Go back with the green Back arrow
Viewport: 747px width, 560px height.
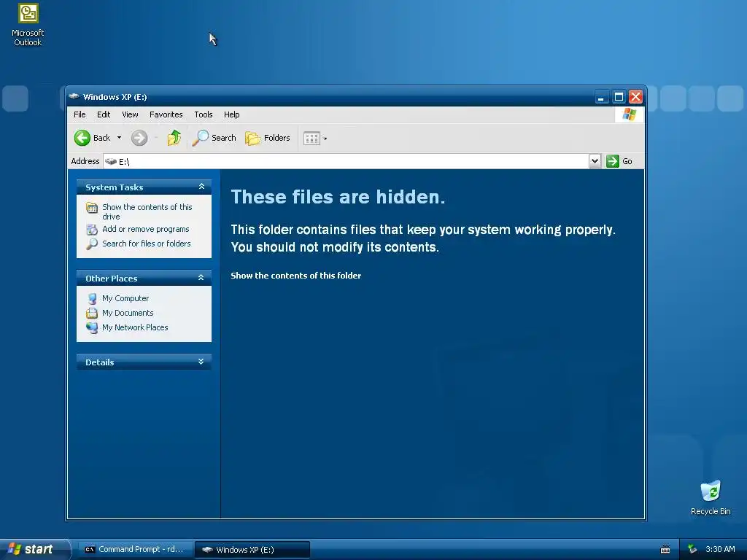93,138
